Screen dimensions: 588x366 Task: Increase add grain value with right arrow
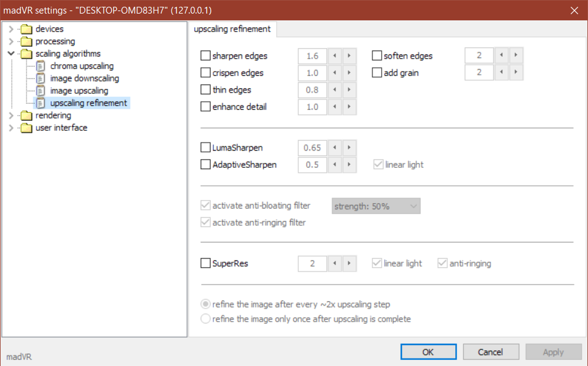(x=516, y=72)
